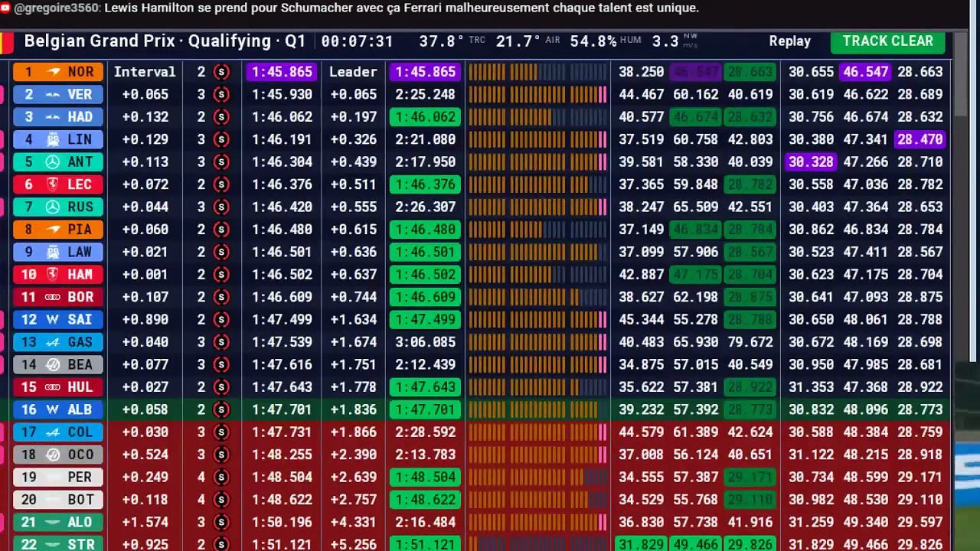Click the soft tyre icon in BOT row
This screenshot has width=980, height=551.
coord(221,500)
